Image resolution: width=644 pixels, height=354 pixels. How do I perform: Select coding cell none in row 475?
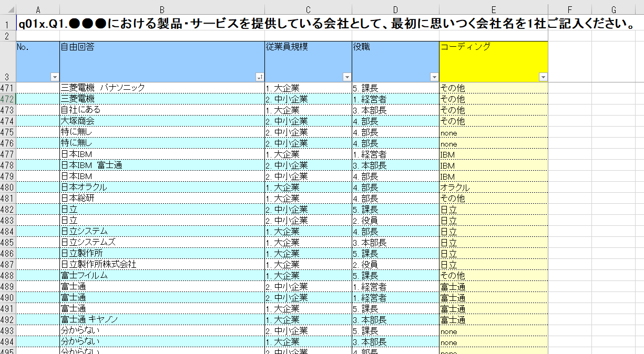click(494, 132)
